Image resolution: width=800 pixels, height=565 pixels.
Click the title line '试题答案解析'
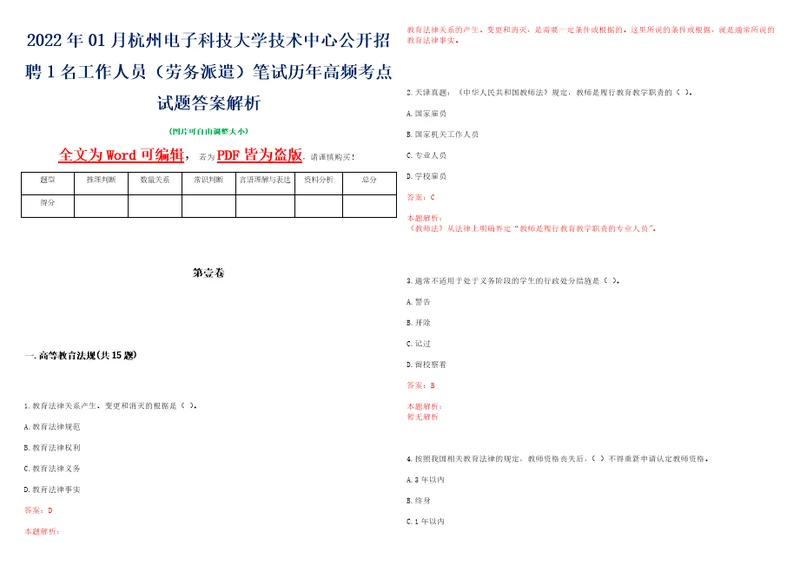coord(208,104)
